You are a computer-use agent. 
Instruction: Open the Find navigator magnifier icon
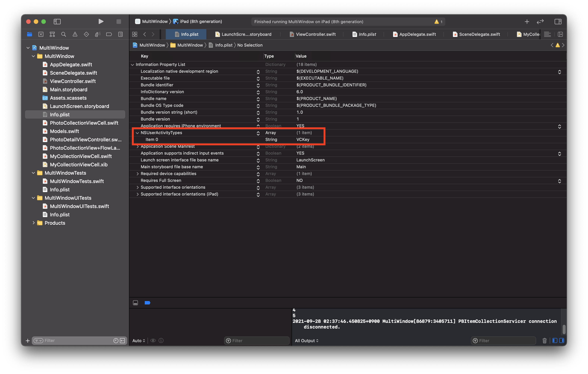(63, 34)
